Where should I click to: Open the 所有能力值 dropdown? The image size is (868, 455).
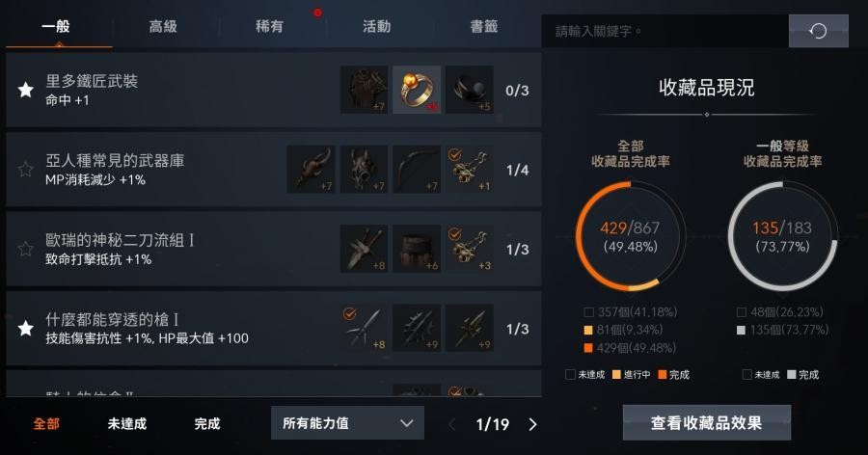click(x=347, y=423)
